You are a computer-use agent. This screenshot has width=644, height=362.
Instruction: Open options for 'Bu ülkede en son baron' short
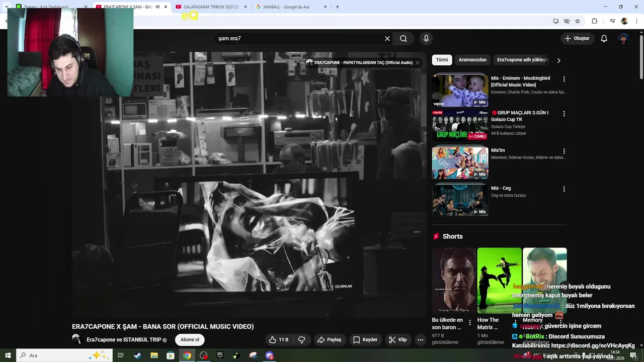click(x=470, y=322)
